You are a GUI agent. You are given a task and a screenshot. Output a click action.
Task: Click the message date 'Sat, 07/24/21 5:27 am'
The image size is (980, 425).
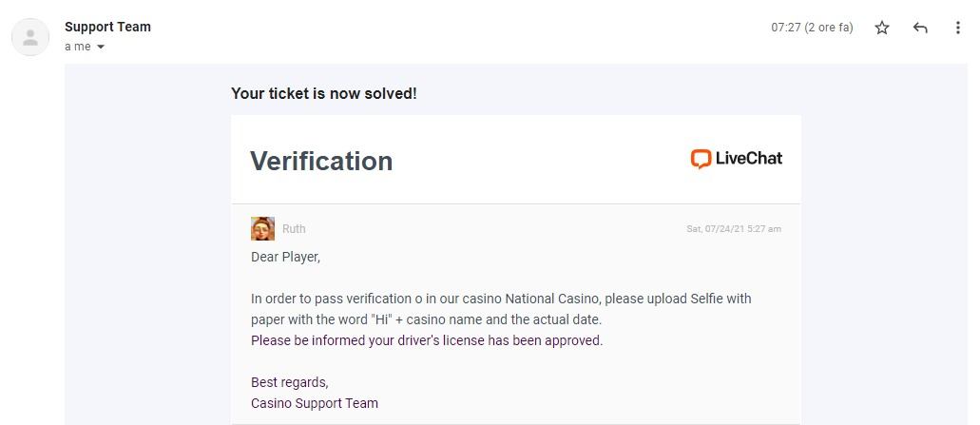pos(733,229)
